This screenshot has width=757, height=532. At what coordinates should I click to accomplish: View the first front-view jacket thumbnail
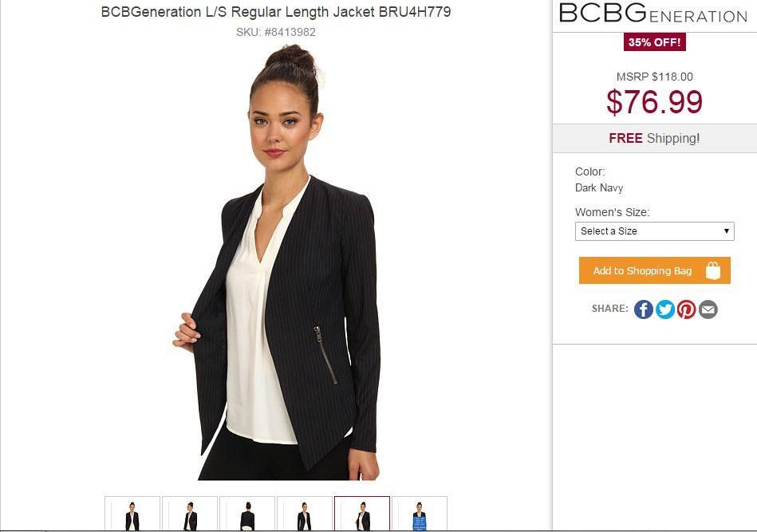point(132,514)
